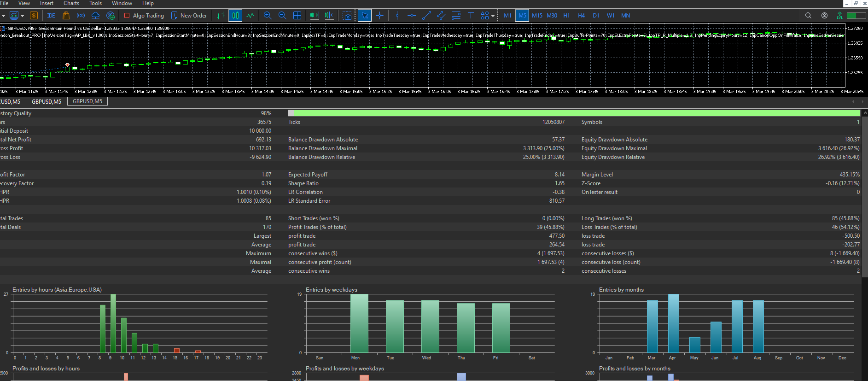Click the zoom in magnifier icon
Viewport: 868px width, 381px height.
tap(268, 16)
